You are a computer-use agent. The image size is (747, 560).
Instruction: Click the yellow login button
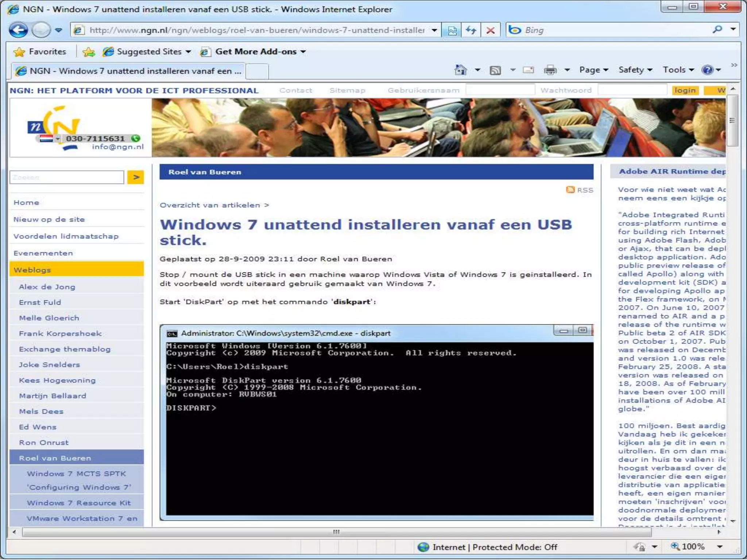685,90
